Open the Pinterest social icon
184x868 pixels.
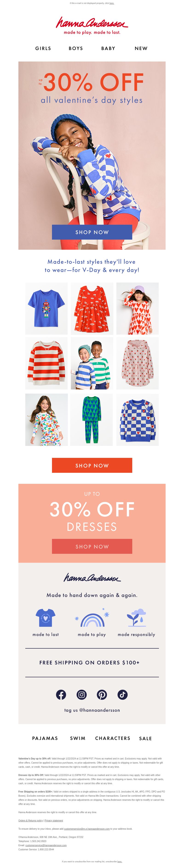tap(102, 694)
